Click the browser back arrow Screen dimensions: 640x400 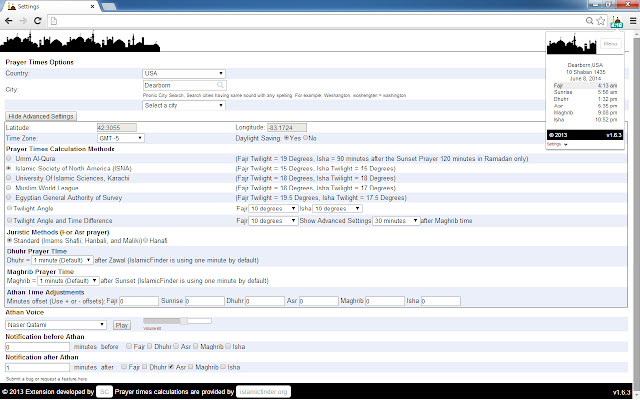(9, 19)
